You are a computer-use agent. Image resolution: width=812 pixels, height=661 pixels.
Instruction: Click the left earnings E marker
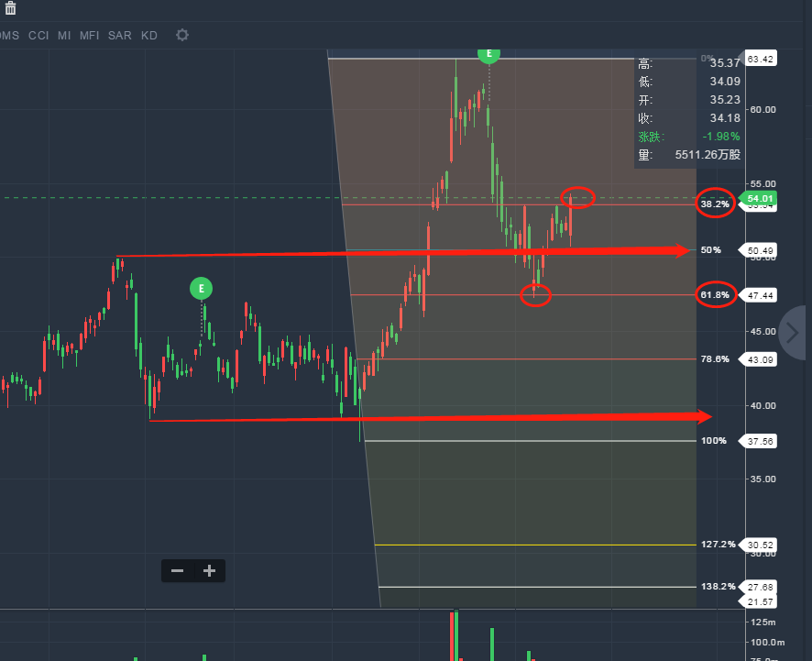[x=201, y=289]
